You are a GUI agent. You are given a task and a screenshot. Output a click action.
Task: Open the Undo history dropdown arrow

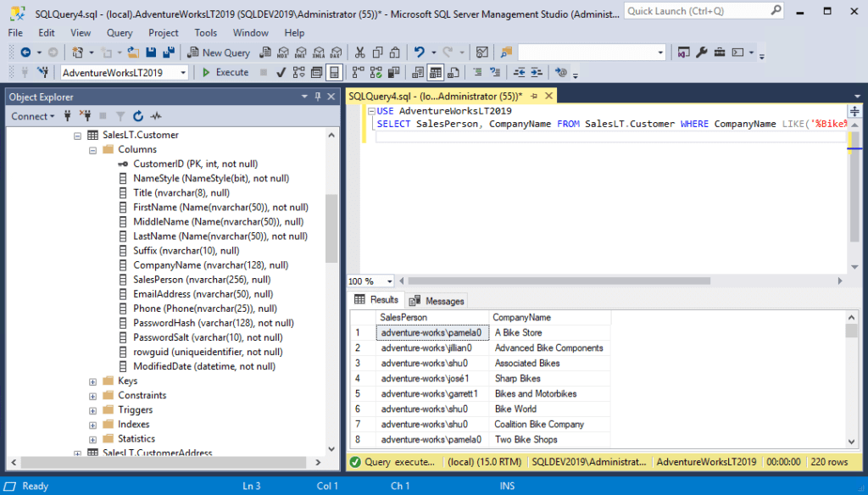coord(433,53)
